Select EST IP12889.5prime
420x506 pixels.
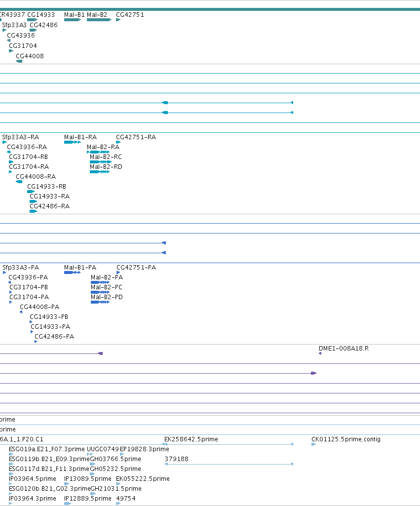(88, 499)
